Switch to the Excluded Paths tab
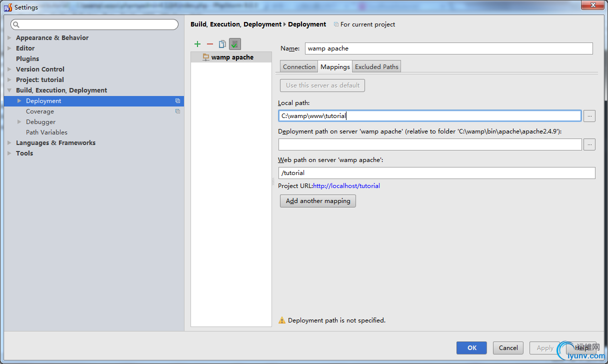 pos(376,67)
